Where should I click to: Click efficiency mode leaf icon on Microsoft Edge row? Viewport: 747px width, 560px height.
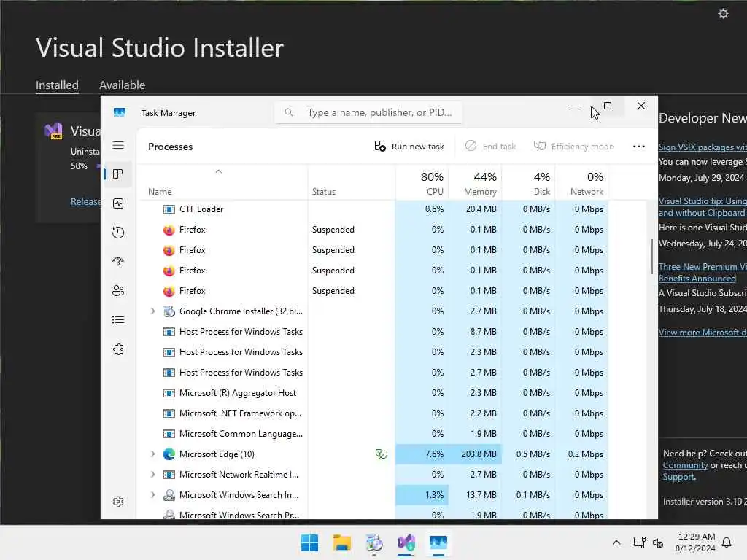click(x=381, y=454)
